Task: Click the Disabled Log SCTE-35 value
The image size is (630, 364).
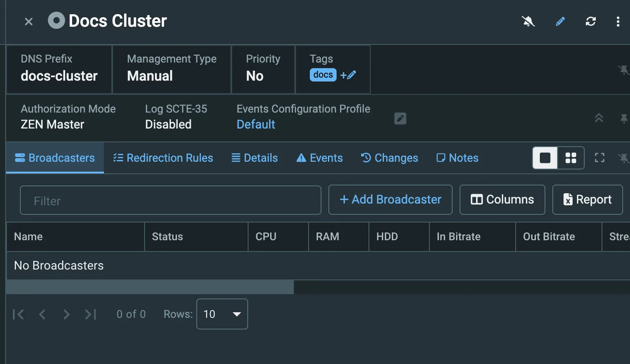Action: [x=168, y=124]
